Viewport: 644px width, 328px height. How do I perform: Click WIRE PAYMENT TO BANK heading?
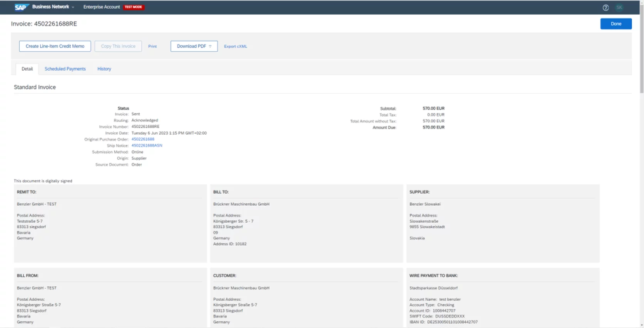click(x=433, y=276)
